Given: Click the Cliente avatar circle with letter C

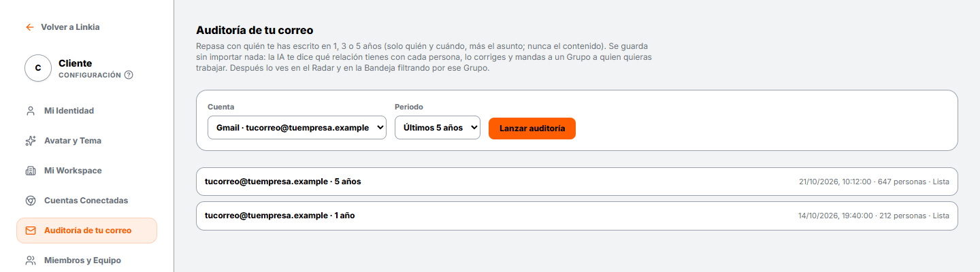Looking at the screenshot, I should (x=38, y=68).
